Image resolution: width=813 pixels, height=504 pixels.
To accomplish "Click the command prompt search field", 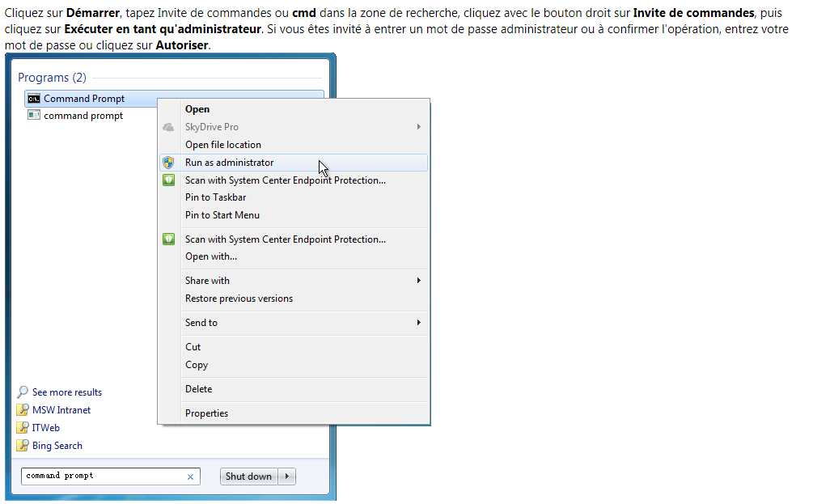I will click(x=101, y=476).
